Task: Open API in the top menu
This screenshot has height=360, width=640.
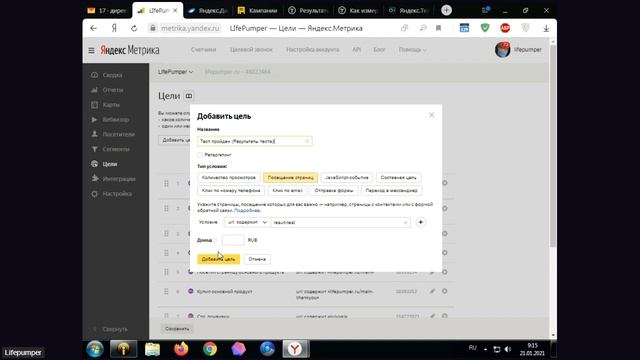Action: 356,50
